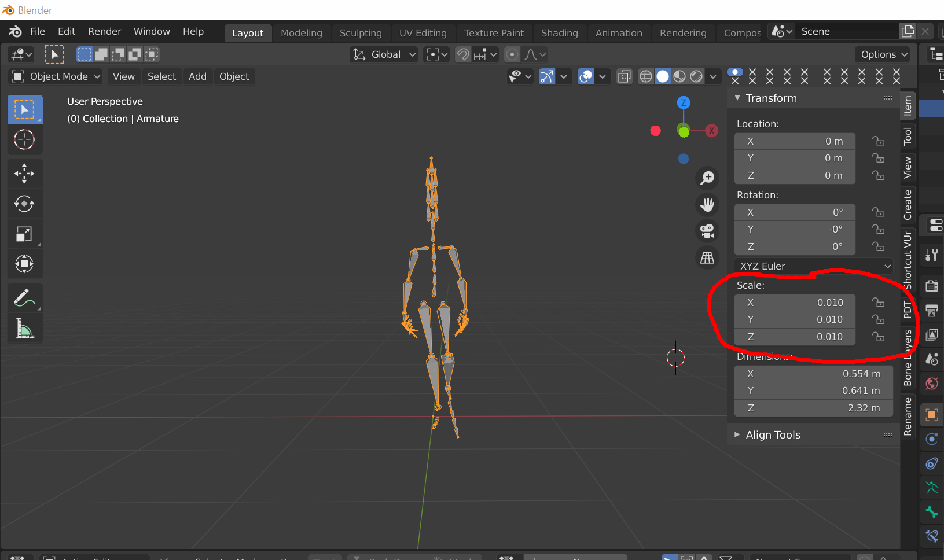
Task: Switch to the Animation workspace tab
Action: 619,32
